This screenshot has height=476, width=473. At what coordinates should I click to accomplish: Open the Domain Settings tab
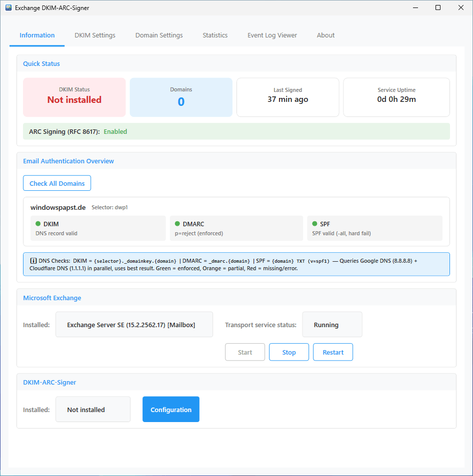[x=158, y=35]
